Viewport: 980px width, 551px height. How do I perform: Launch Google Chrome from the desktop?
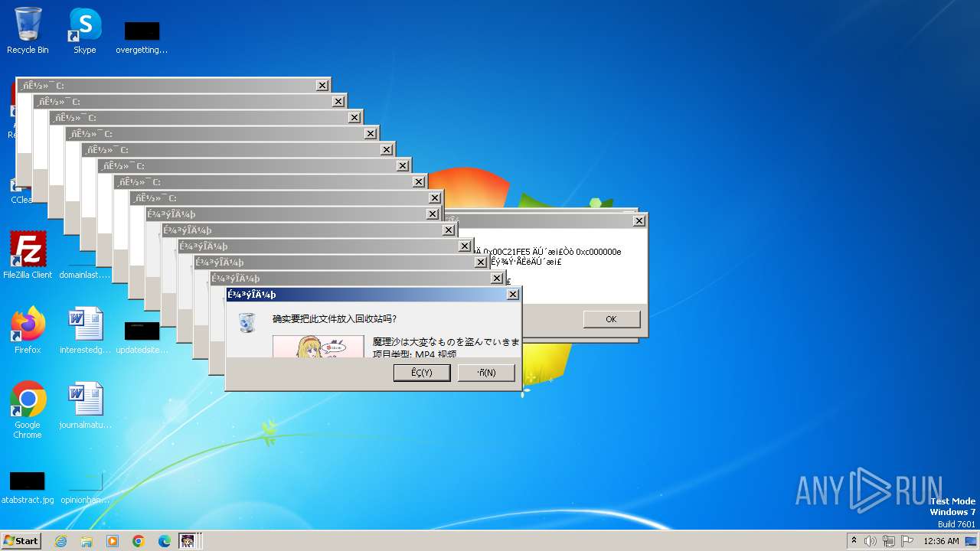[x=28, y=410]
